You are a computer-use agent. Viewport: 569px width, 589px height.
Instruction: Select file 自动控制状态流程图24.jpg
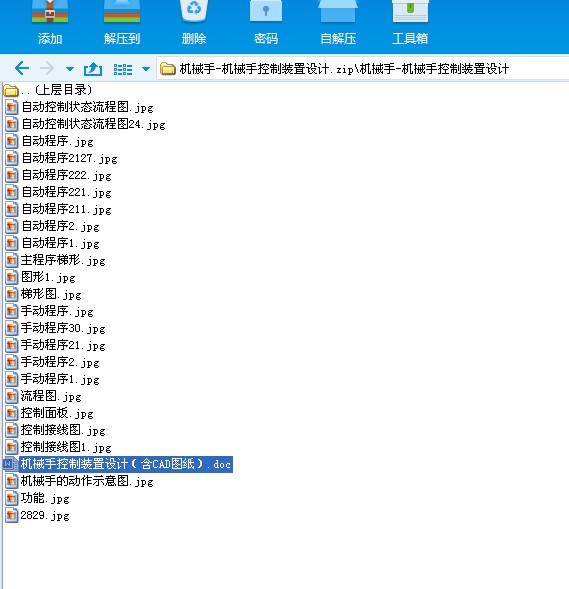coord(86,124)
